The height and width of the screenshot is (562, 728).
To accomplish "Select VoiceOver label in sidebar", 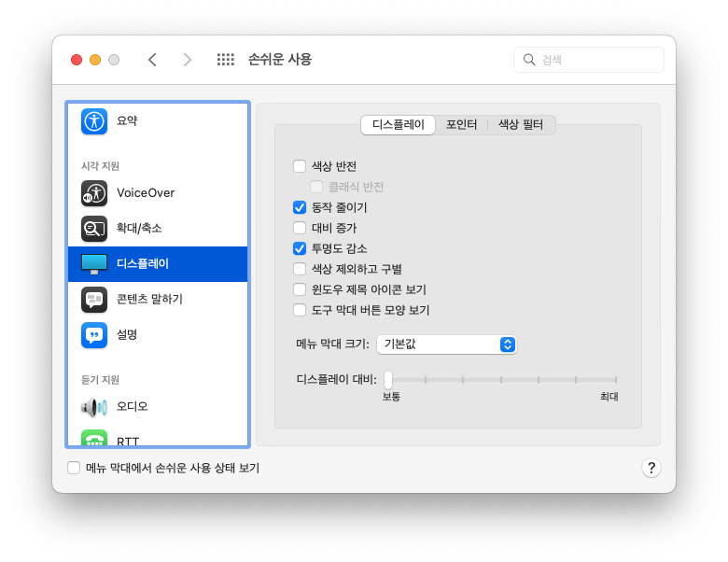I will click(x=146, y=192).
